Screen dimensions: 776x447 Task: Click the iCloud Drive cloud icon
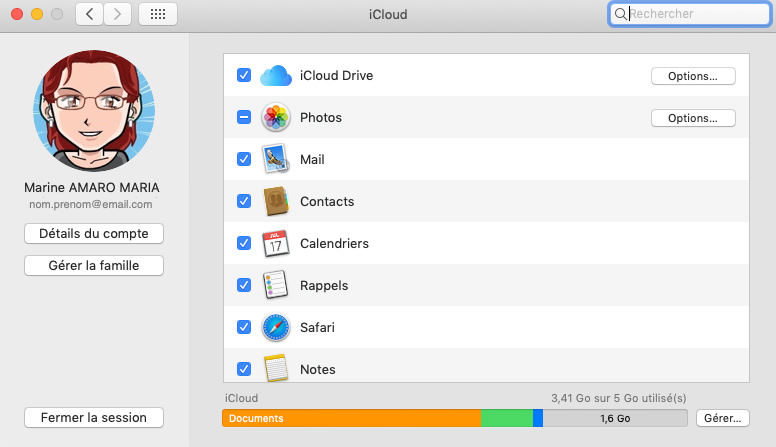pos(276,76)
